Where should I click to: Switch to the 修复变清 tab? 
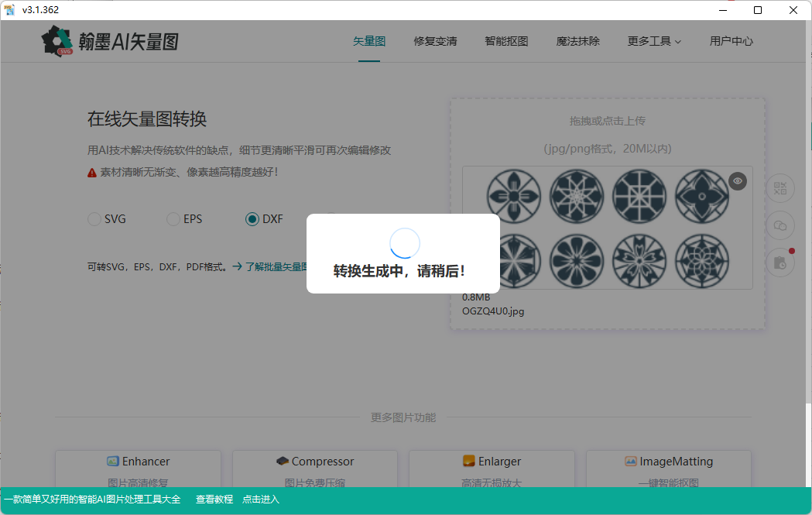[435, 42]
